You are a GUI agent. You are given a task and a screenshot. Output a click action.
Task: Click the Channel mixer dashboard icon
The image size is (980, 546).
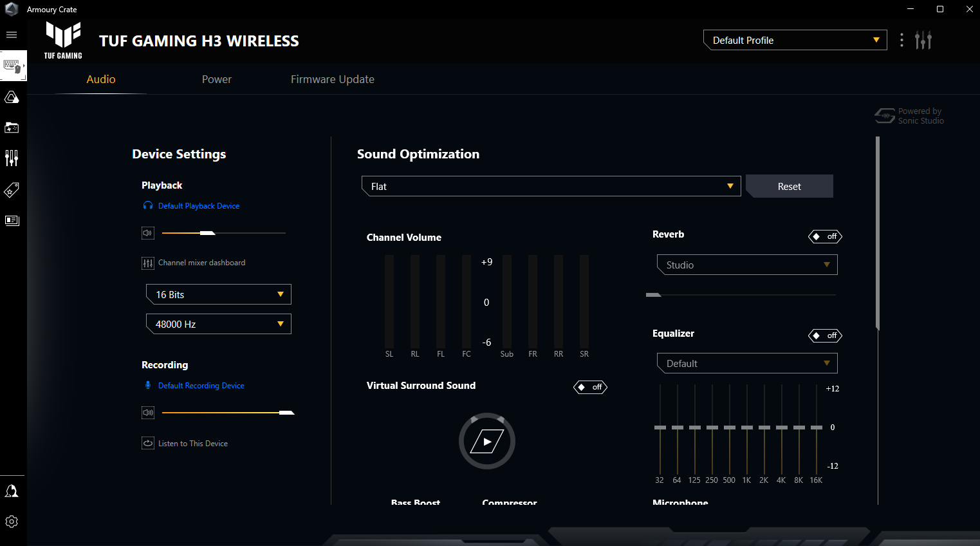(x=148, y=263)
